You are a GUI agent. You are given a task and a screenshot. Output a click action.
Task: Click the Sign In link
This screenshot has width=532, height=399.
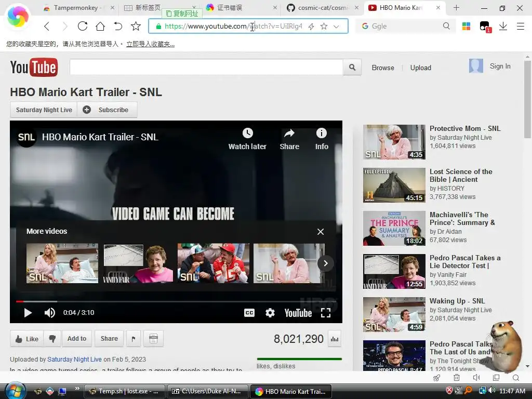500,66
